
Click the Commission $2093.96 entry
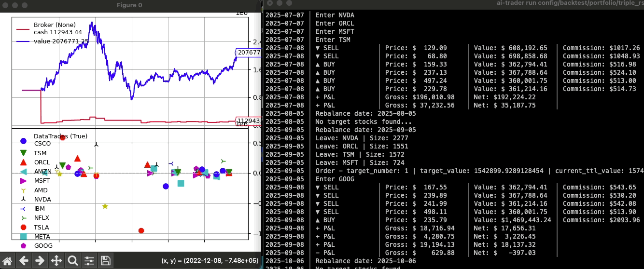pos(601,220)
